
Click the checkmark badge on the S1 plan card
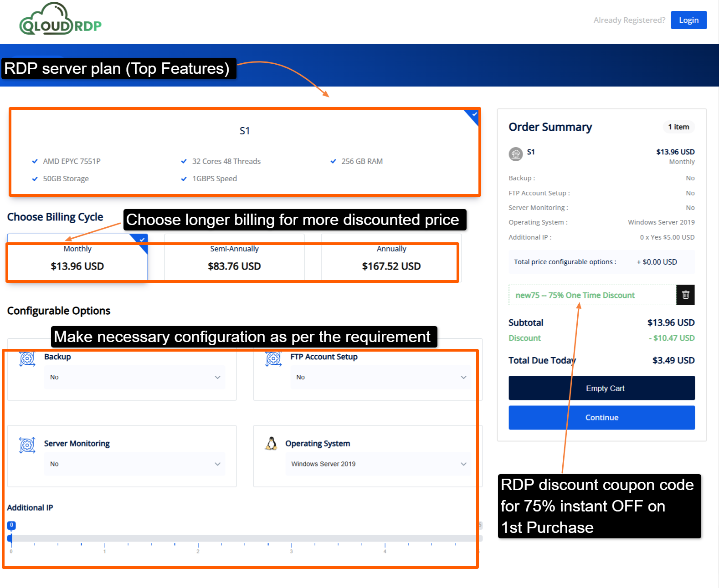point(472,116)
